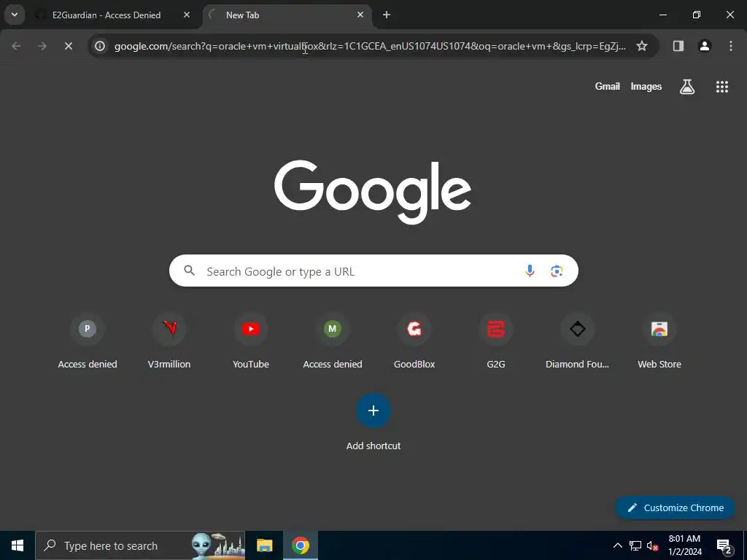747x560 pixels.
Task: Open the clock showing 8:01 AM
Action: [x=684, y=545]
